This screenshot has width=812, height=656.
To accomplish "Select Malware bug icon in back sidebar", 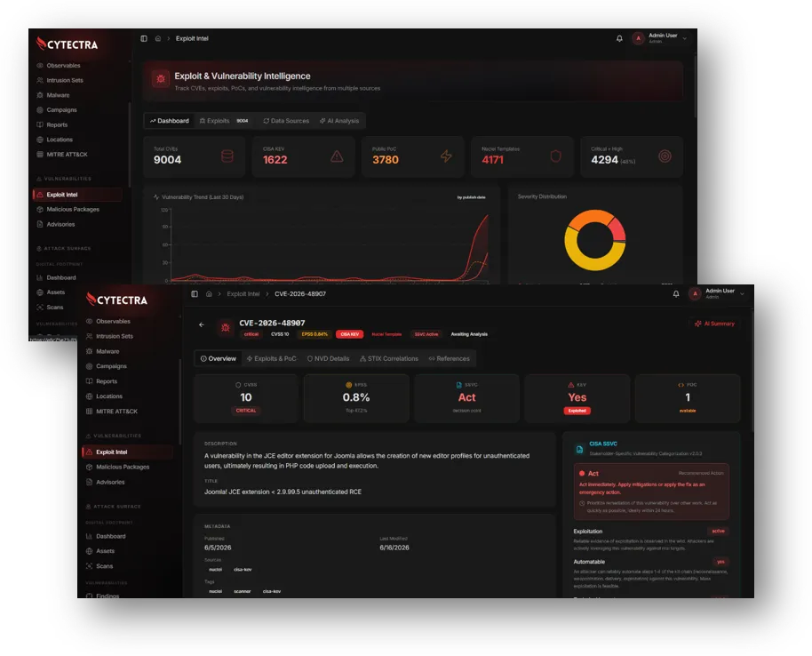I will (40, 95).
